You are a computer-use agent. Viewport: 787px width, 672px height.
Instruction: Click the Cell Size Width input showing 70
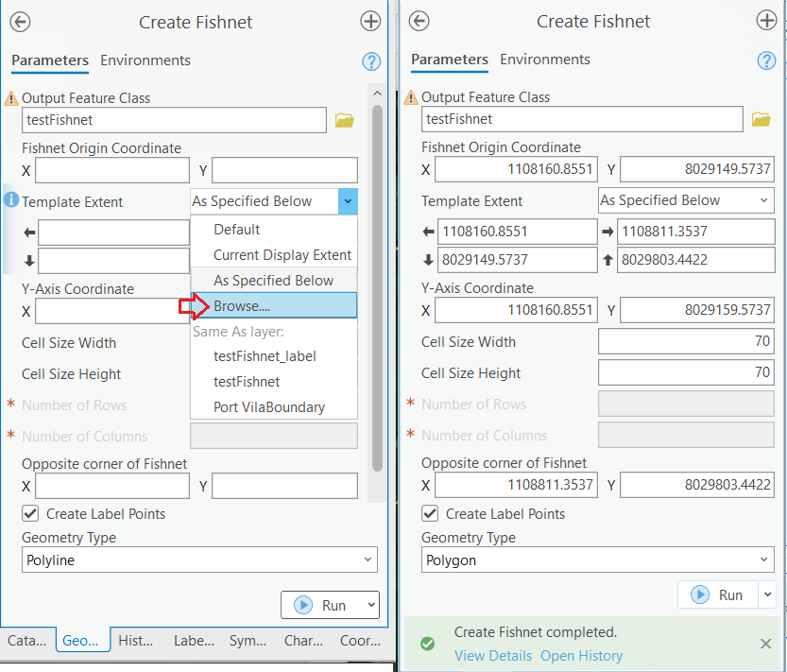point(685,342)
